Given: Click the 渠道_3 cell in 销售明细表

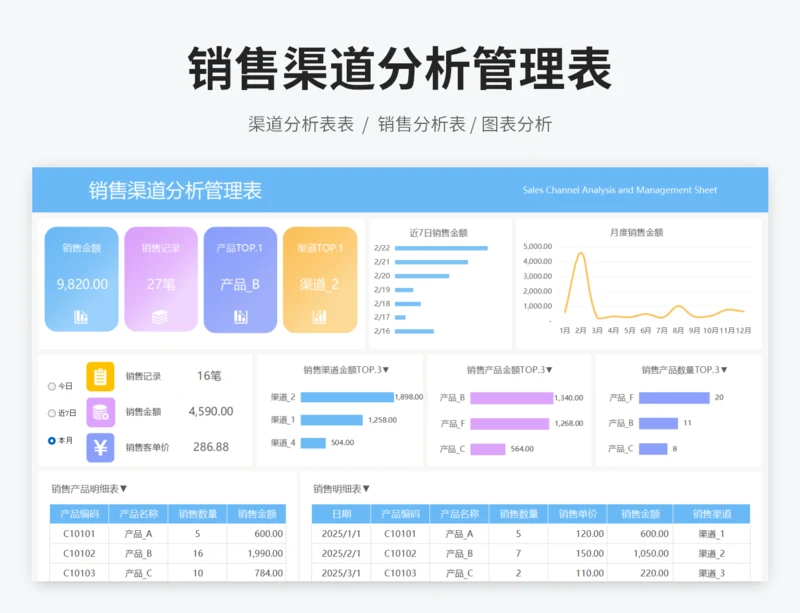Looking at the screenshot, I should tap(712, 574).
